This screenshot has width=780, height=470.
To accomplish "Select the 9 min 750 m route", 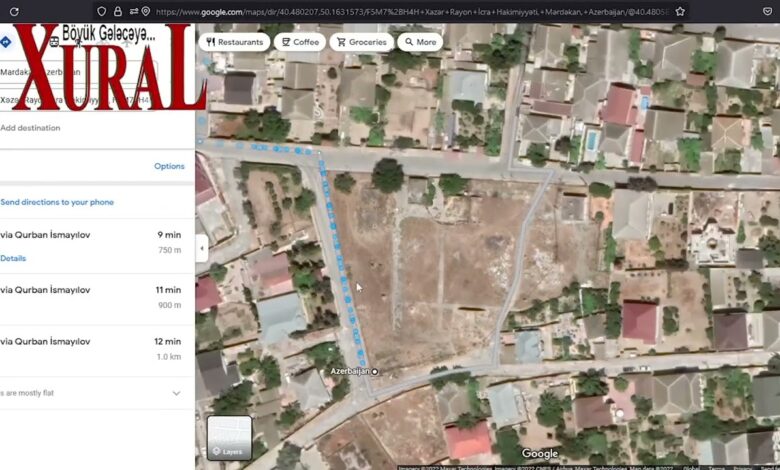I will pos(97,246).
